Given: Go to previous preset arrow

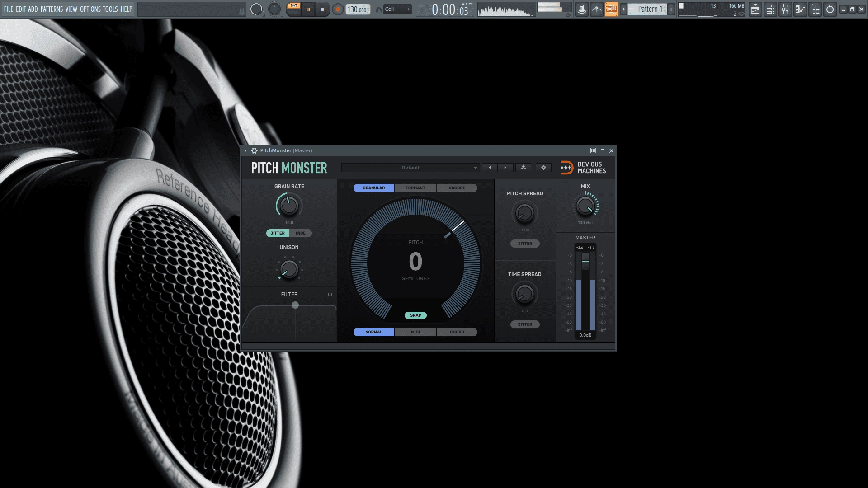Looking at the screenshot, I should click(x=490, y=168).
